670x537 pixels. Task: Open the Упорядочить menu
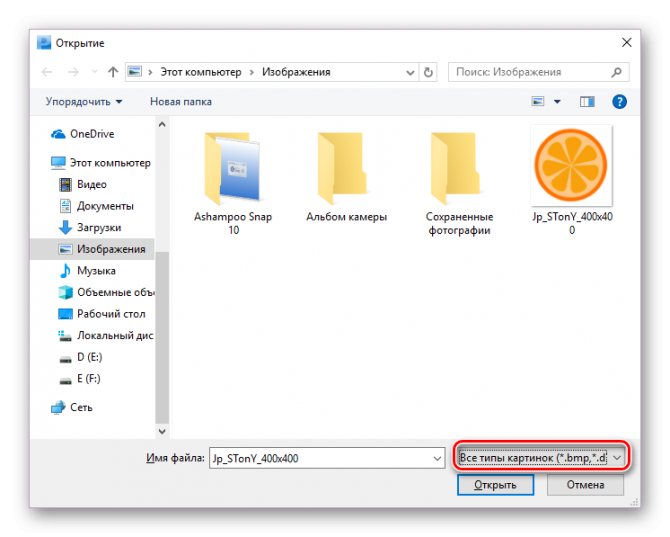[x=84, y=101]
